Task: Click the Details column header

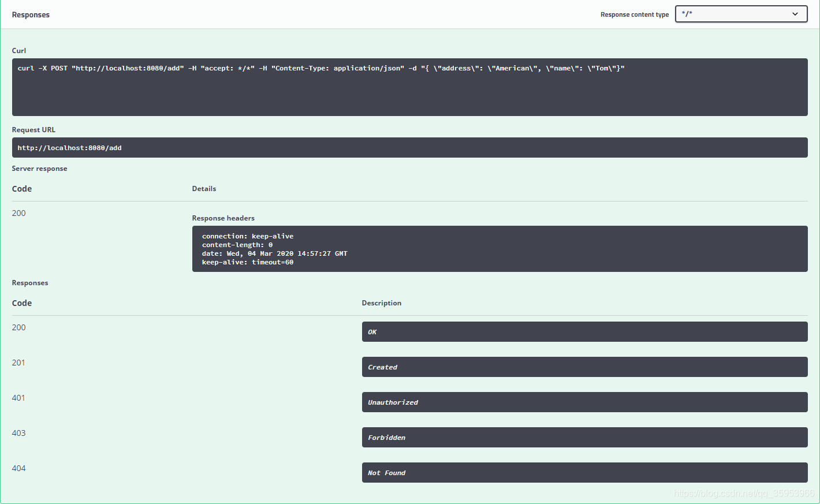Action: coord(204,189)
